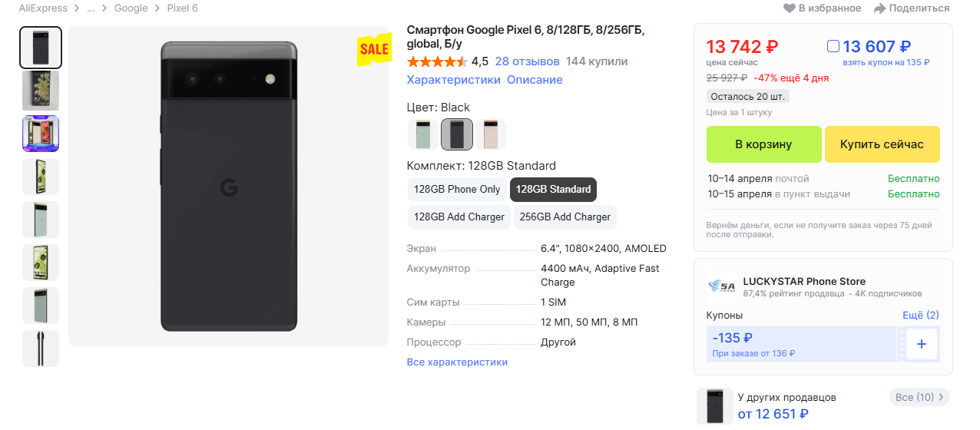Screen dimensions: 980x430
Task: Add item to cart with В корзину
Action: pyautogui.click(x=763, y=144)
